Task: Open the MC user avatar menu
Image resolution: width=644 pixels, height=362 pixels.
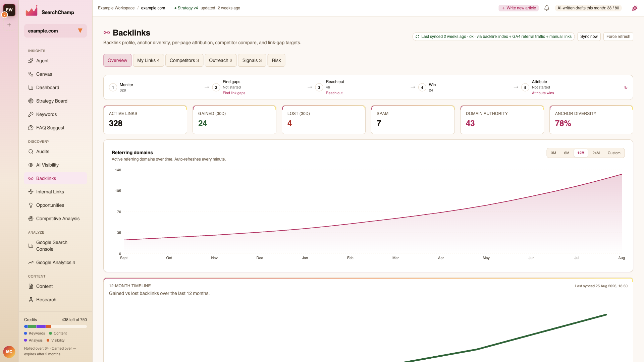Action: tap(9, 352)
